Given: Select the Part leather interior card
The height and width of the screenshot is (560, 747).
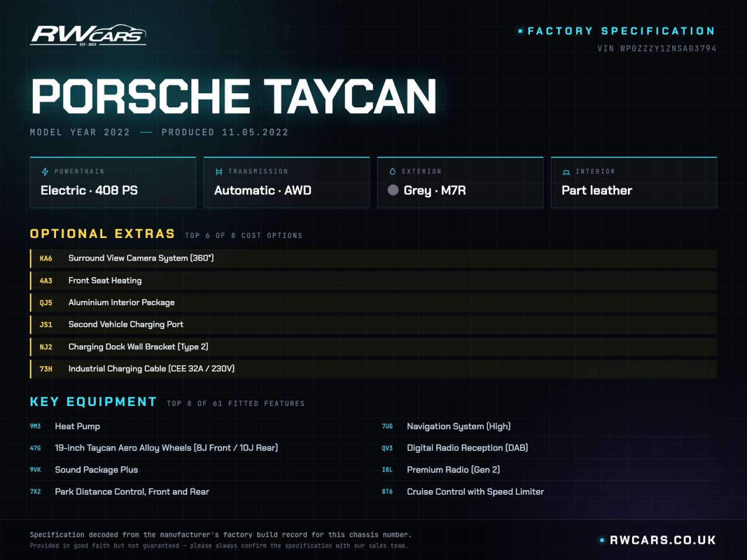Looking at the screenshot, I should (x=634, y=183).
